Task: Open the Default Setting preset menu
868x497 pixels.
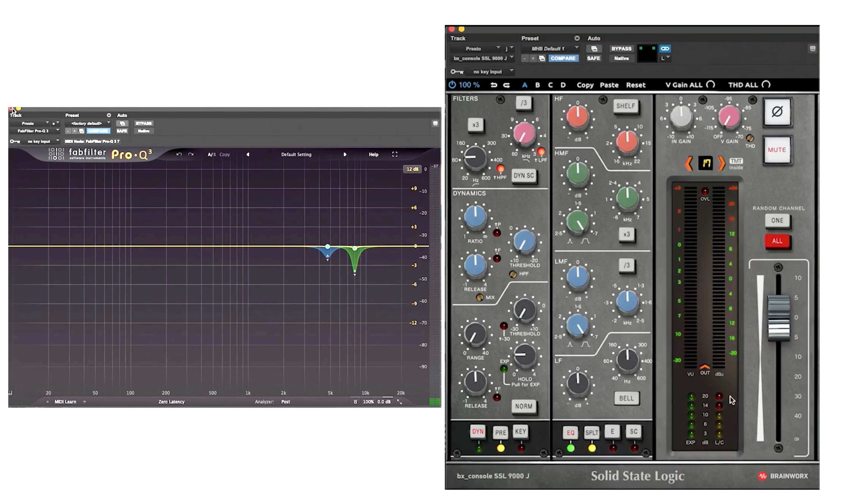Action: click(296, 154)
